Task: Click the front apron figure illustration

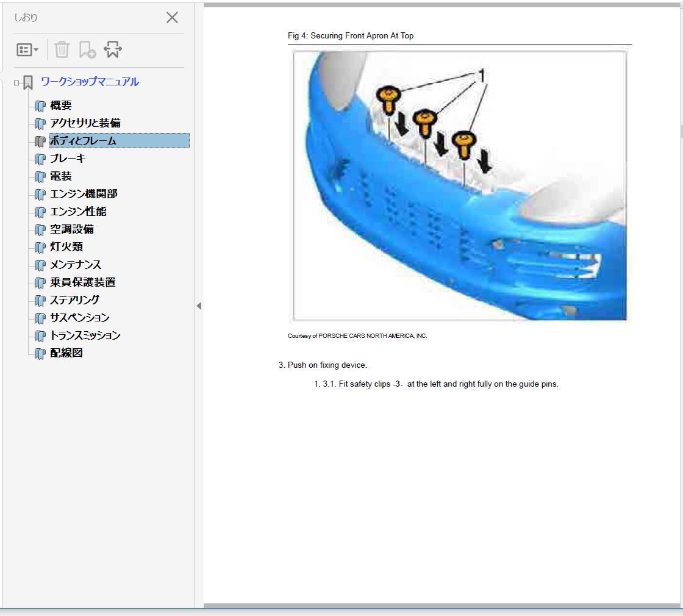Action: [x=460, y=185]
